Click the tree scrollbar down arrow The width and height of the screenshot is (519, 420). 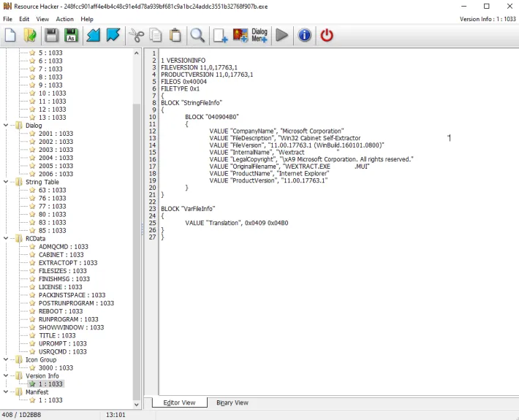[137, 405]
